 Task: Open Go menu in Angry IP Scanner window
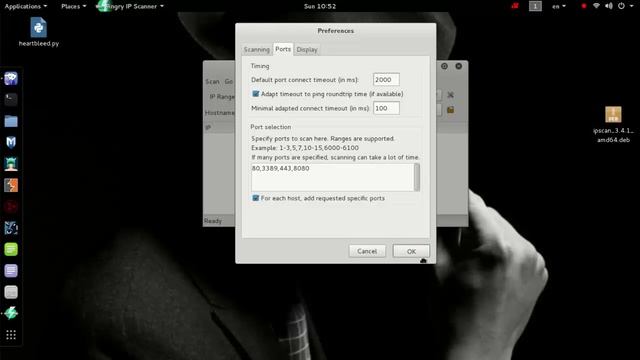coord(229,82)
